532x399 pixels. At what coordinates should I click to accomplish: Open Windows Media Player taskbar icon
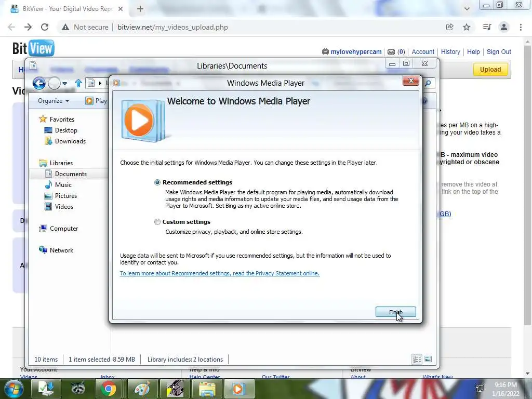point(238,389)
